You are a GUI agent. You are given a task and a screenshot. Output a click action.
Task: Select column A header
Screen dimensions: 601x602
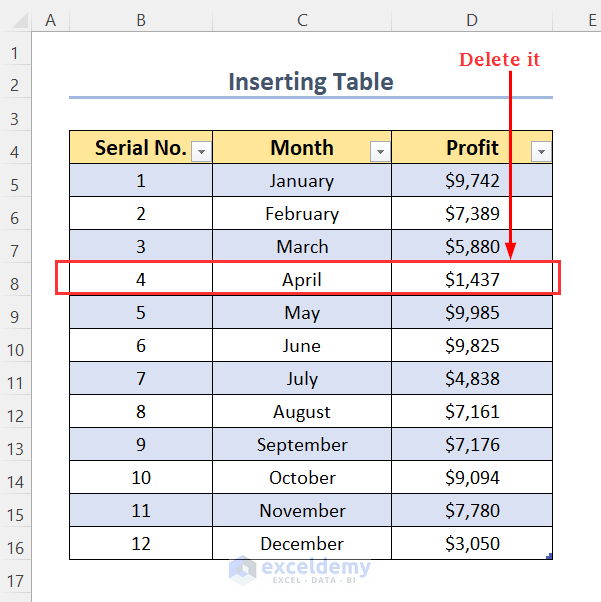pos(50,20)
